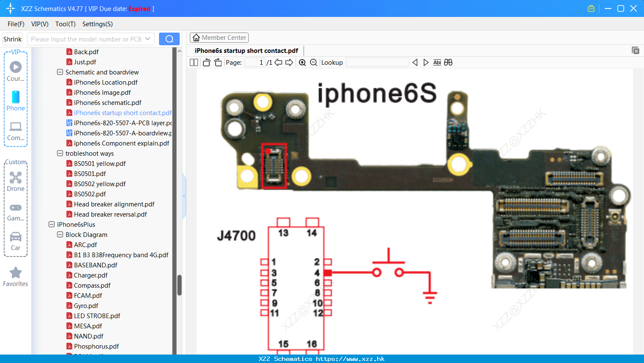Click the Shrink button

[12, 39]
